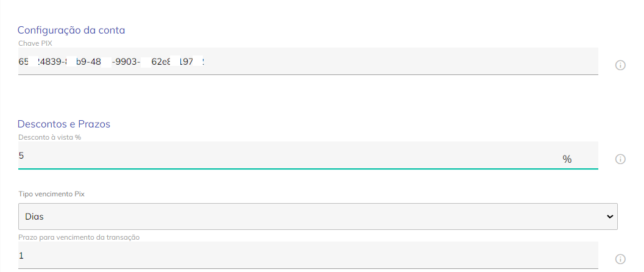
Task: Click the Chave PIX label
Action: [x=35, y=43]
